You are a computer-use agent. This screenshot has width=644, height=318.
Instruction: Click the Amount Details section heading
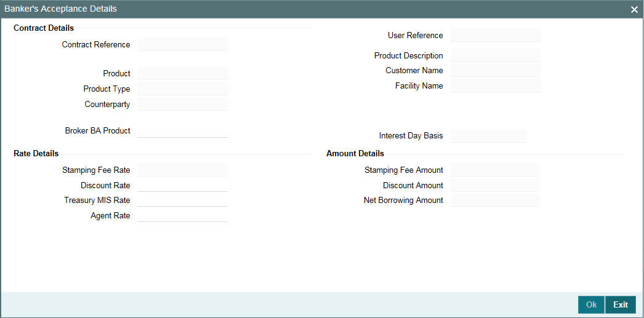coord(355,153)
